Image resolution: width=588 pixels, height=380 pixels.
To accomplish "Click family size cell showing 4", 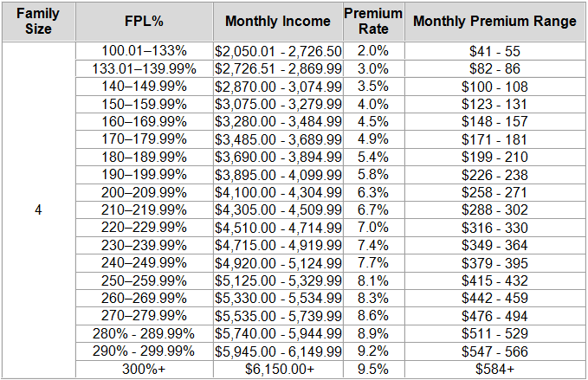I will 39,210.
